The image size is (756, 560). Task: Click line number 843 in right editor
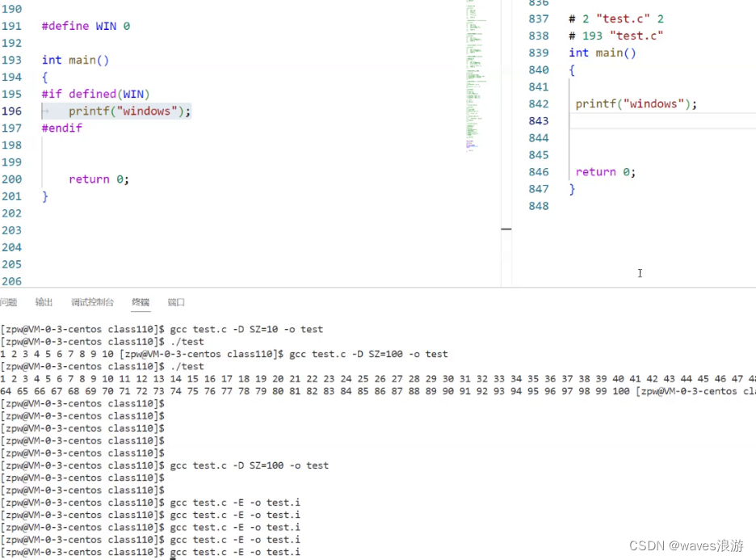pos(539,121)
